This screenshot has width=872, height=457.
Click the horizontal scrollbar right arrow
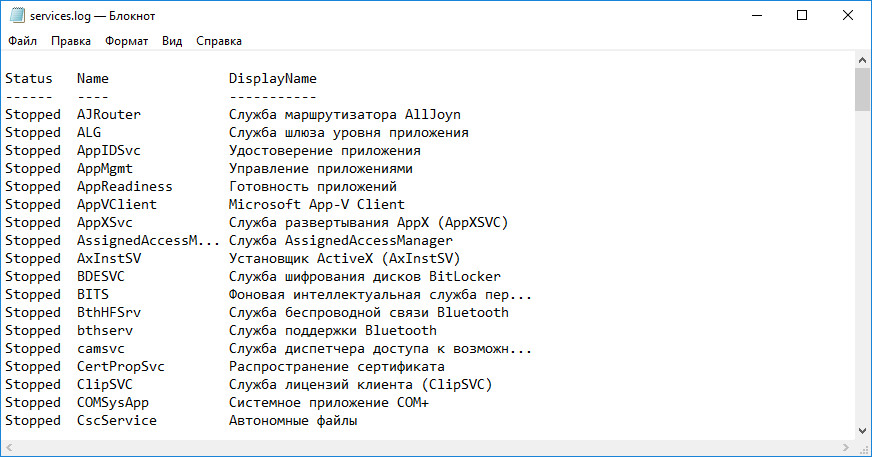tap(846, 447)
